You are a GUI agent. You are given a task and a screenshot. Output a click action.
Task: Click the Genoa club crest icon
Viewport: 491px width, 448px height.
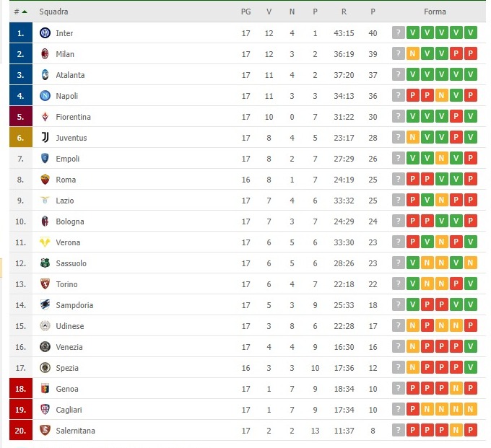click(45, 389)
